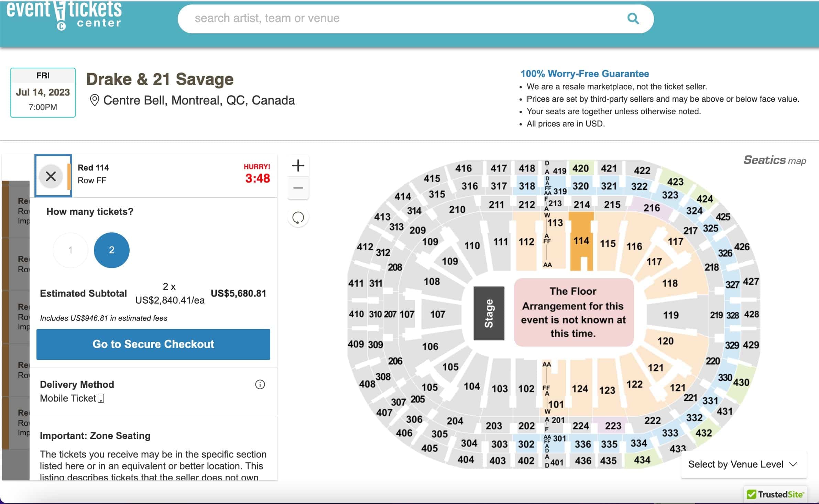Reset the seating map rotation
This screenshot has width=819, height=504.
point(298,217)
